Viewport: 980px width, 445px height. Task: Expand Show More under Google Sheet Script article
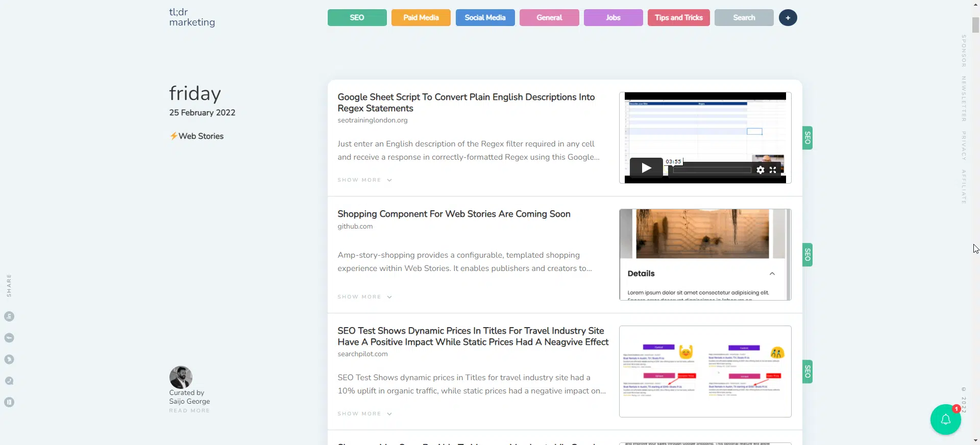point(364,180)
